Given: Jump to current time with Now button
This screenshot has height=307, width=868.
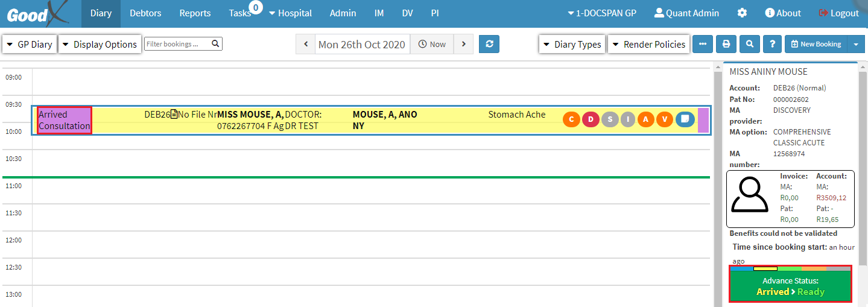Looking at the screenshot, I should pos(432,44).
